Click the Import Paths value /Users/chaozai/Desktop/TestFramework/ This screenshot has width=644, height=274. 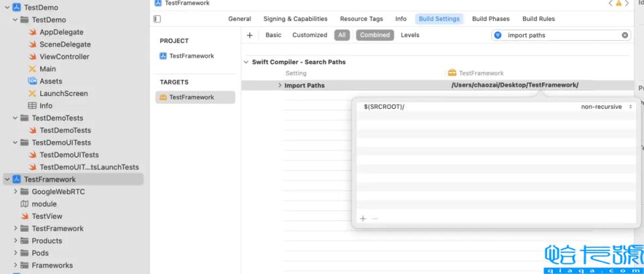[515, 85]
